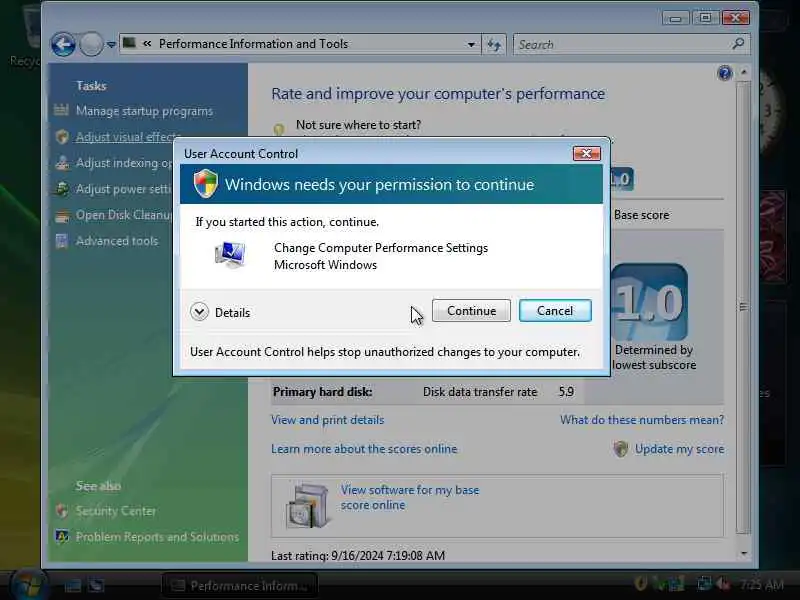This screenshot has width=800, height=600.
Task: Open View and print details link
Action: [328, 420]
